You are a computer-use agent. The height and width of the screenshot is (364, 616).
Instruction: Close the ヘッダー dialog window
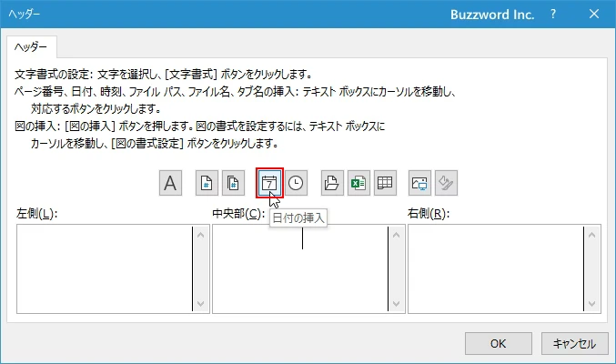[x=594, y=15]
